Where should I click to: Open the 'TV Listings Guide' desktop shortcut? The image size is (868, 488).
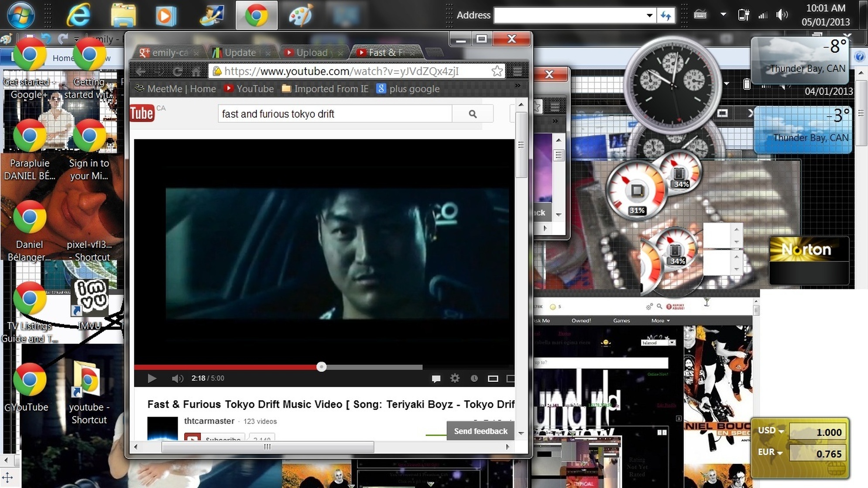point(29,313)
